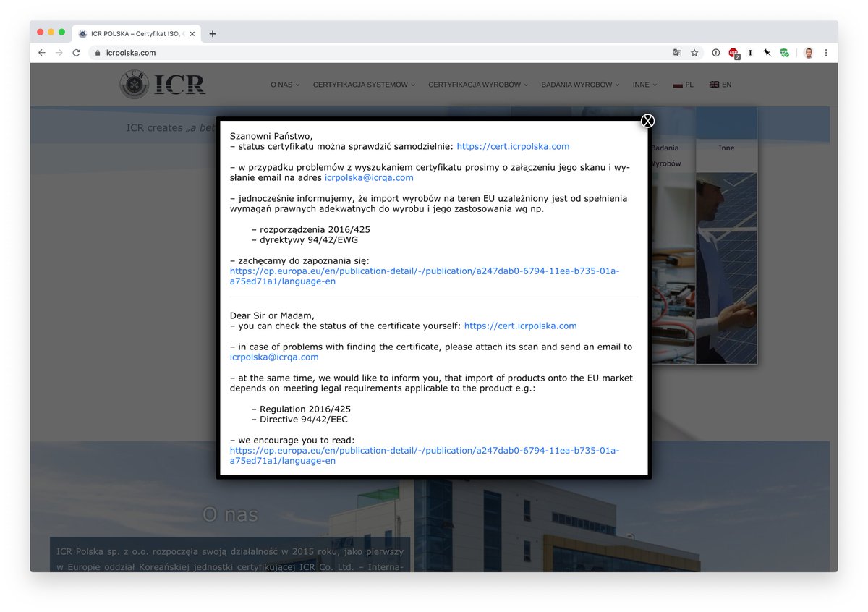Select the ICR POLSKA browser tab
This screenshot has height=612, width=868.
click(137, 33)
